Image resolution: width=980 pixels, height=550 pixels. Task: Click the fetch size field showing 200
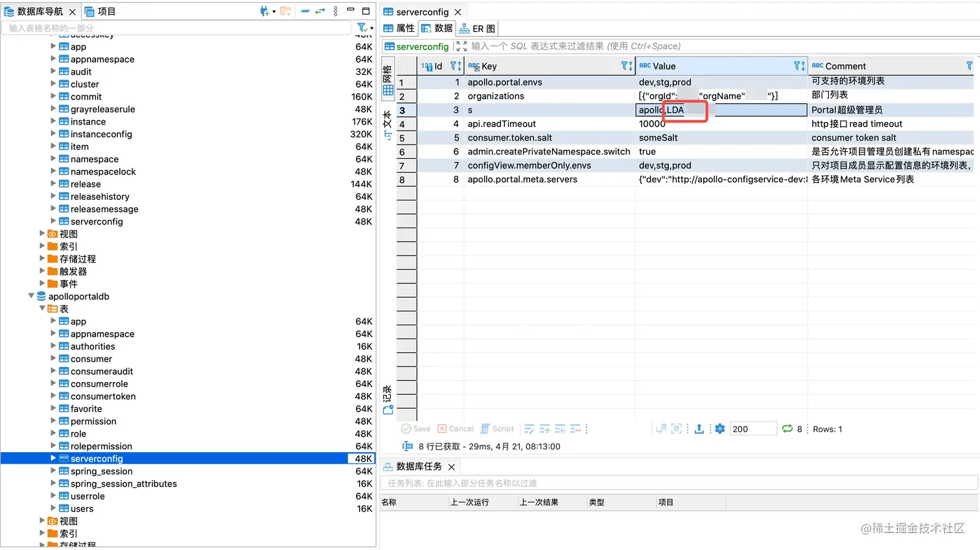pyautogui.click(x=753, y=429)
